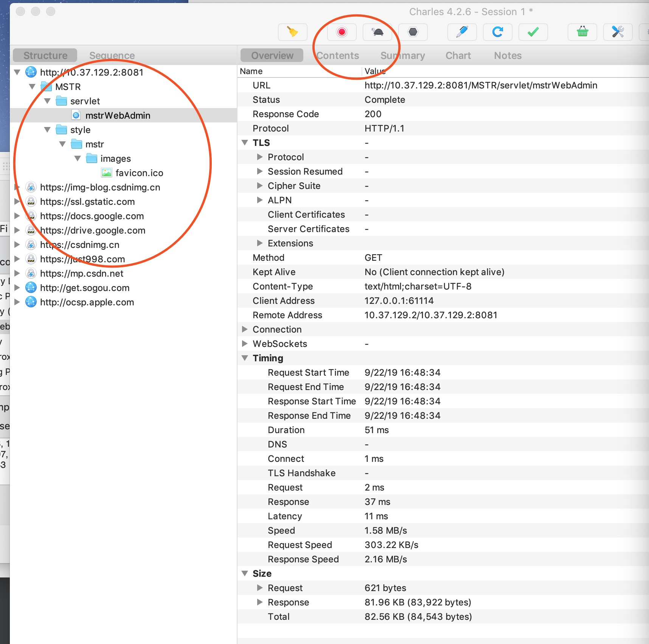Screen dimensions: 649x644
Task: Click the broom Clear Session icon
Action: [292, 32]
